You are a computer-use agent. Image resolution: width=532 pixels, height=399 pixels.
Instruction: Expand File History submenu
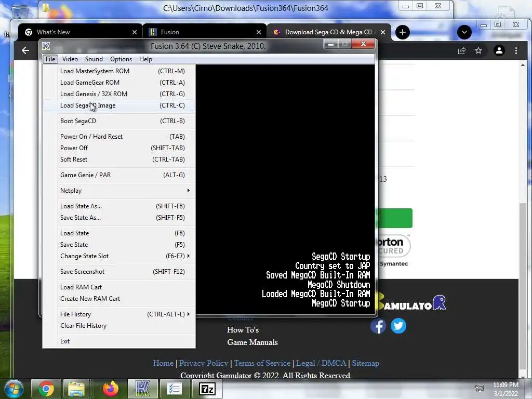pyautogui.click(x=119, y=314)
